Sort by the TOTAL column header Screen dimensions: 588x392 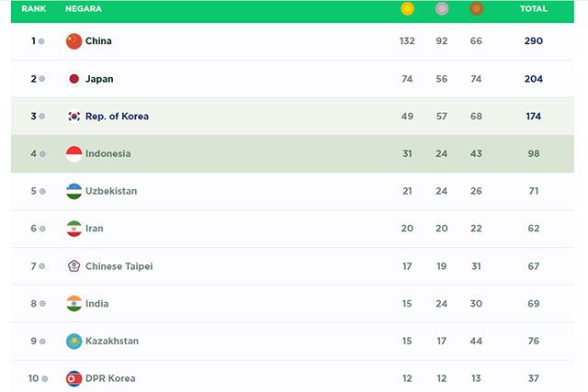point(533,9)
